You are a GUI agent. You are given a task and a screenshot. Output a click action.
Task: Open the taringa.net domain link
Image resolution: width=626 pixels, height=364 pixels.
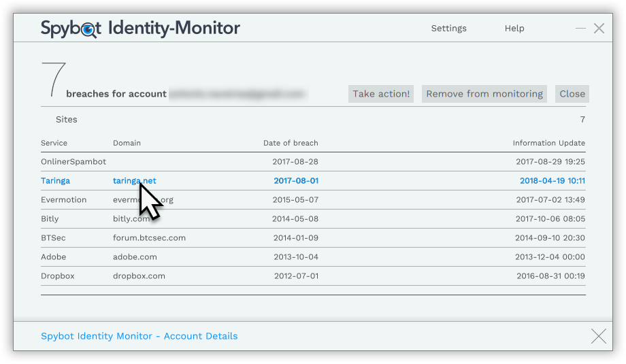pos(135,181)
